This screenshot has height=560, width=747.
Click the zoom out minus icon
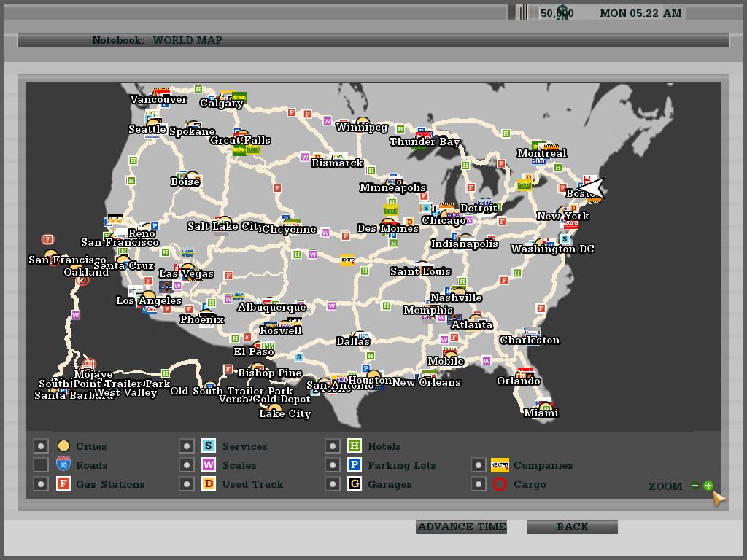695,486
